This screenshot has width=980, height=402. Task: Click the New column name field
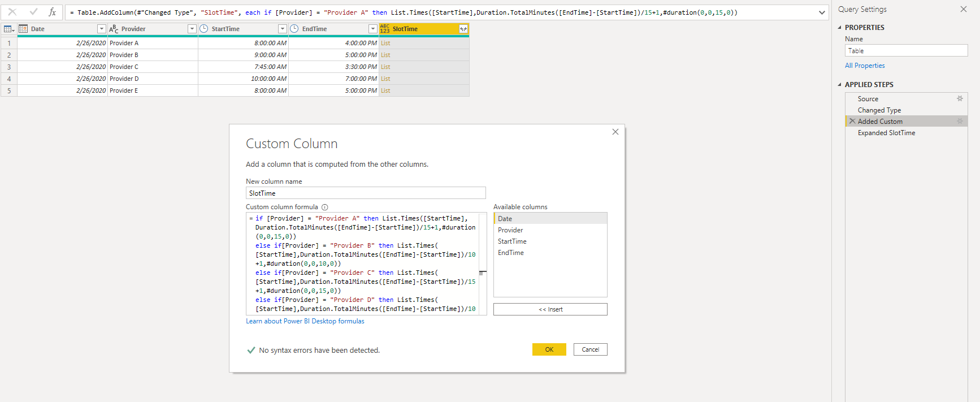(x=366, y=193)
